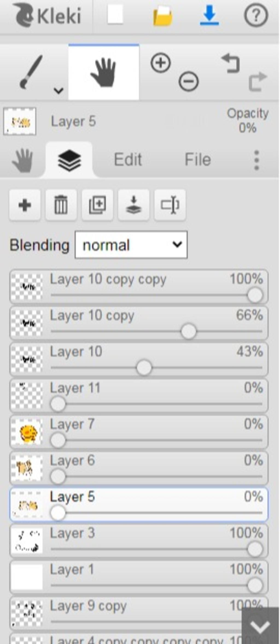Image resolution: width=280 pixels, height=644 pixels.
Task: Undo the last action
Action: click(x=231, y=63)
